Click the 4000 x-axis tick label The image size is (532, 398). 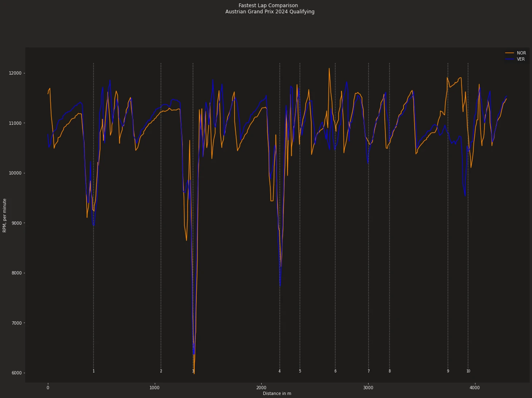[x=475, y=388]
